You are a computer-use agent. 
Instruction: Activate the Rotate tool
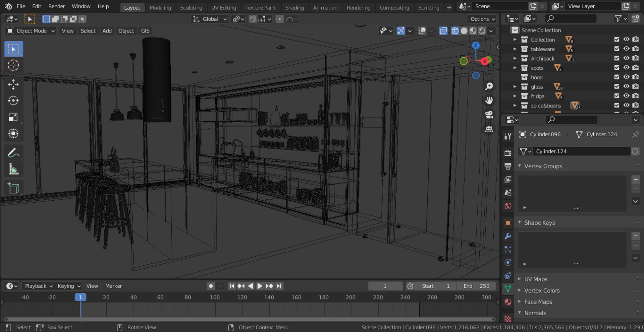[13, 101]
